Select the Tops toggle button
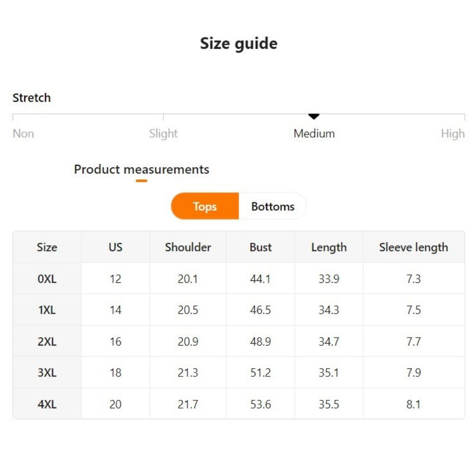 coord(205,206)
